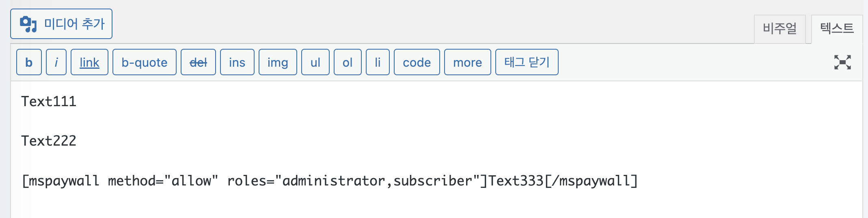Click on the Text111 line in editor
This screenshot has width=868, height=218.
coord(49,101)
